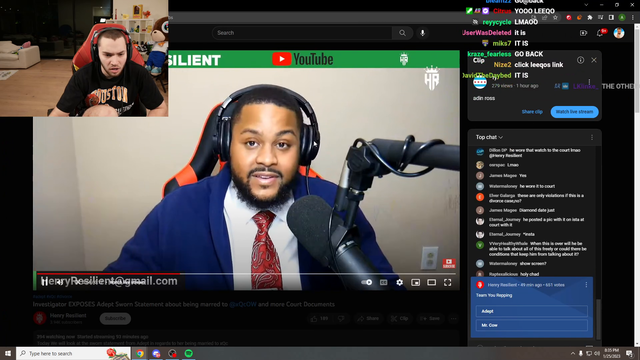Image resolution: width=640 pixels, height=360 pixels.
Task: Open the clip creator's avatar in the Clip panel
Action: (x=480, y=82)
